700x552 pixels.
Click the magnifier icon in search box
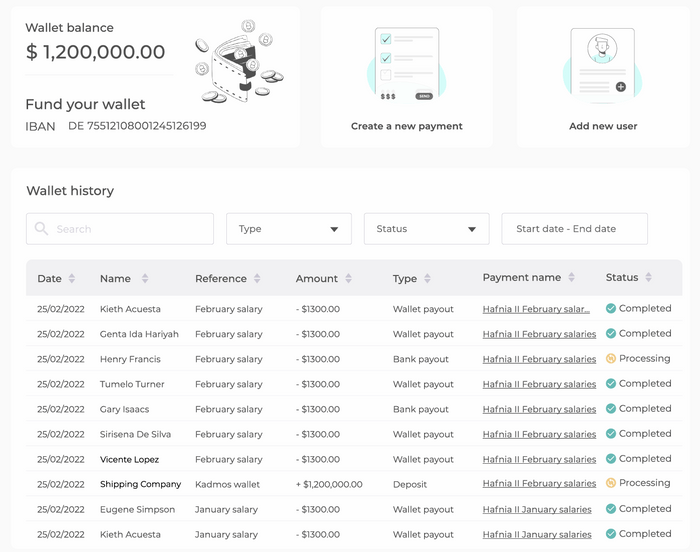point(41,229)
